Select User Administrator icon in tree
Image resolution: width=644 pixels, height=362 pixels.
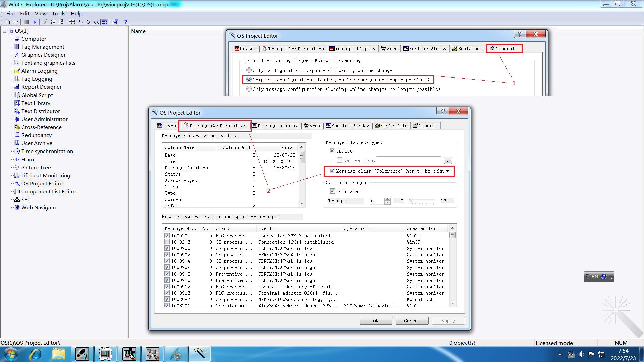pyautogui.click(x=17, y=119)
